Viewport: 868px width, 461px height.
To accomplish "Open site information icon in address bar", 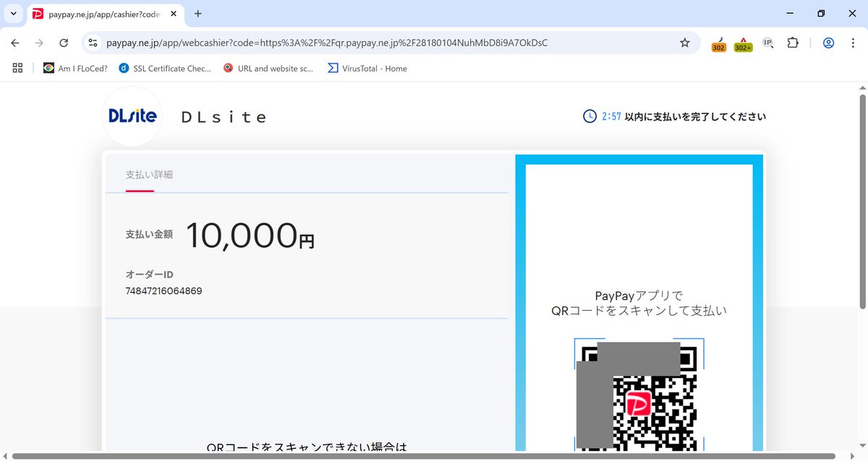I will [93, 43].
